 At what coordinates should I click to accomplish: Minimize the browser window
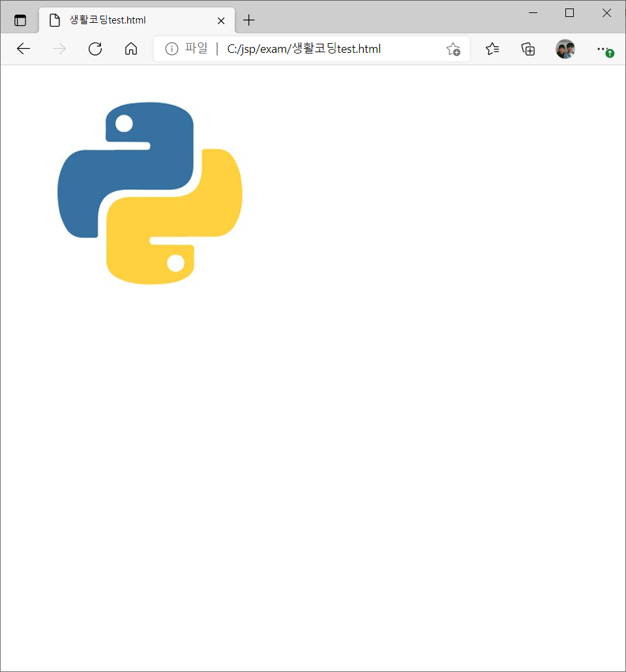[533, 13]
